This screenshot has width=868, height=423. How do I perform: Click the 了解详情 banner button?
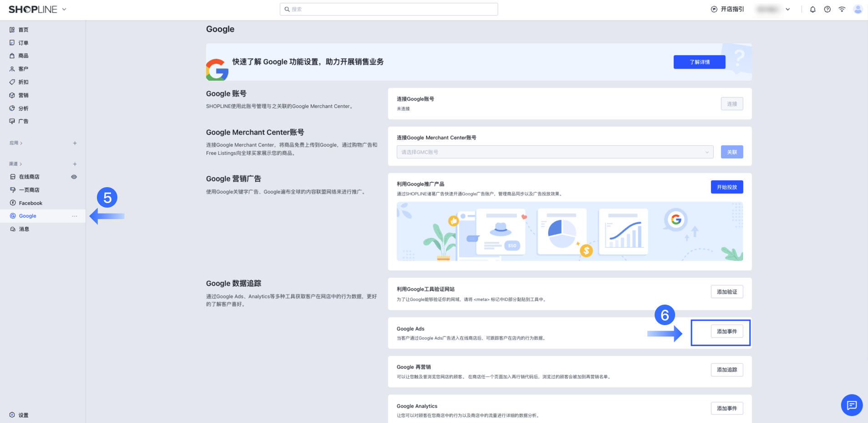point(700,62)
